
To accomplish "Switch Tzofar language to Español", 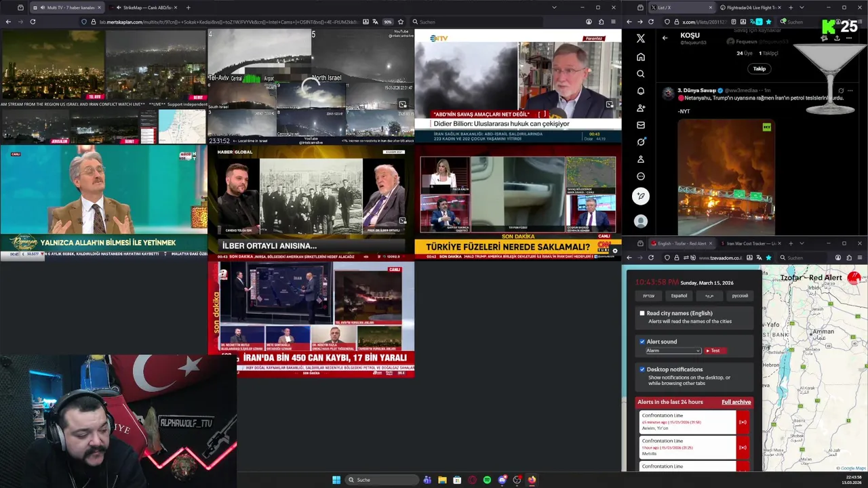I will pyautogui.click(x=679, y=296).
